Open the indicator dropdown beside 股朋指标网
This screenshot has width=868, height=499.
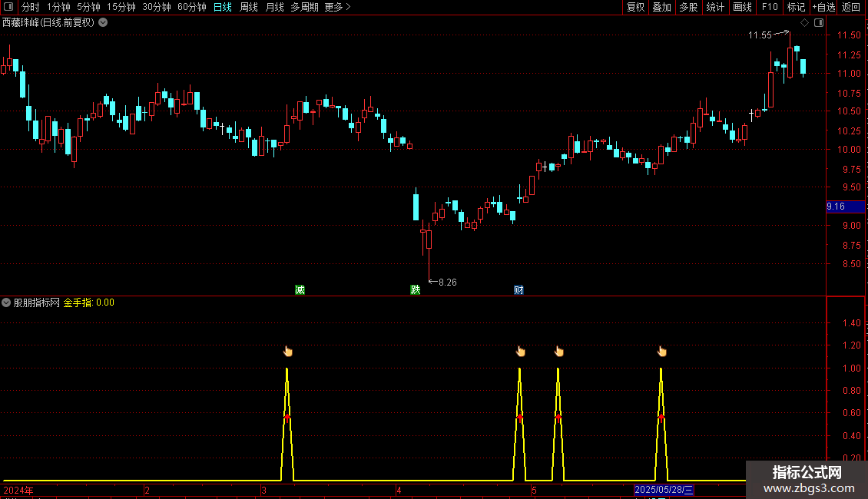coord(6,302)
